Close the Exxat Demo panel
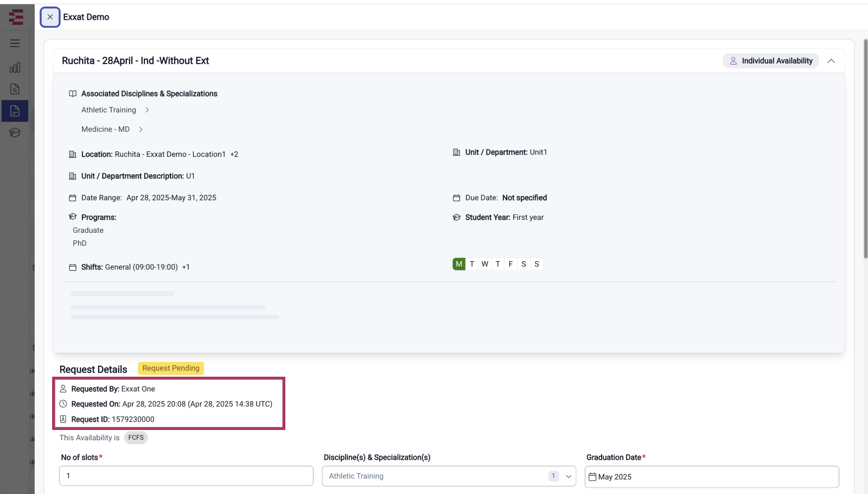 point(50,17)
